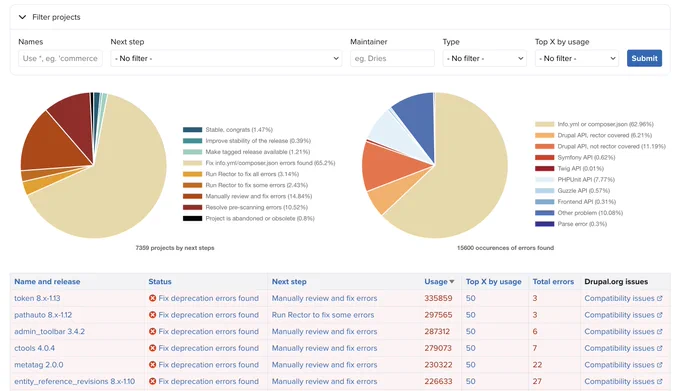Click the Symfony API legend swatch
680x391 pixels.
tap(545, 157)
